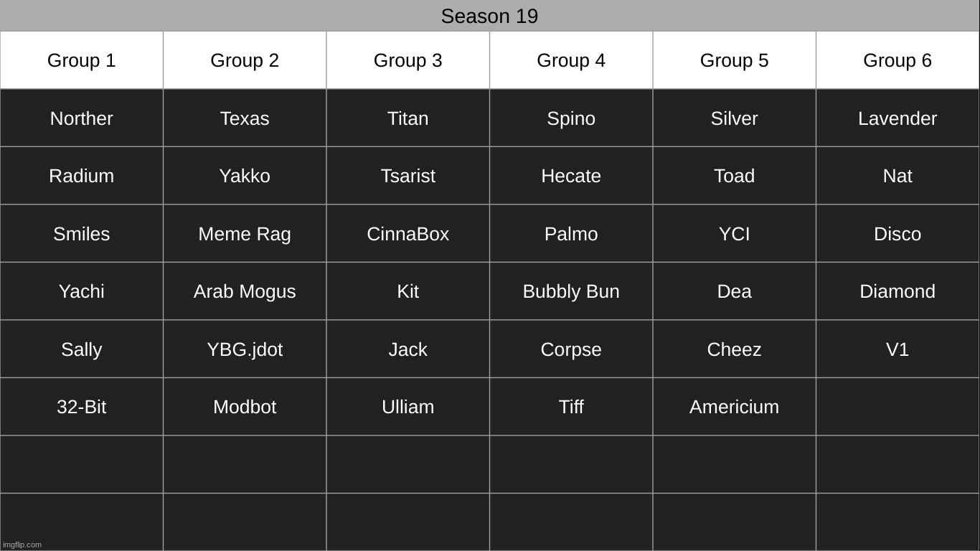Image resolution: width=980 pixels, height=551 pixels.
Task: Open the imgflip.com watermark link
Action: pyautogui.click(x=22, y=545)
